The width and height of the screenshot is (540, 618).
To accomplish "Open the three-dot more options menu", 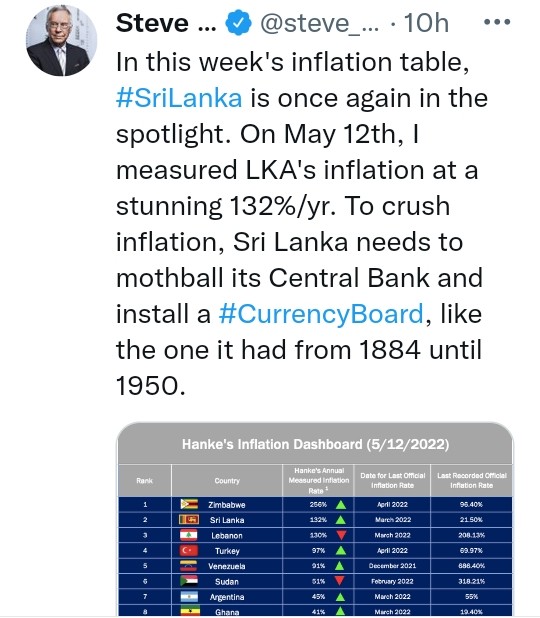I will pyautogui.click(x=497, y=22).
